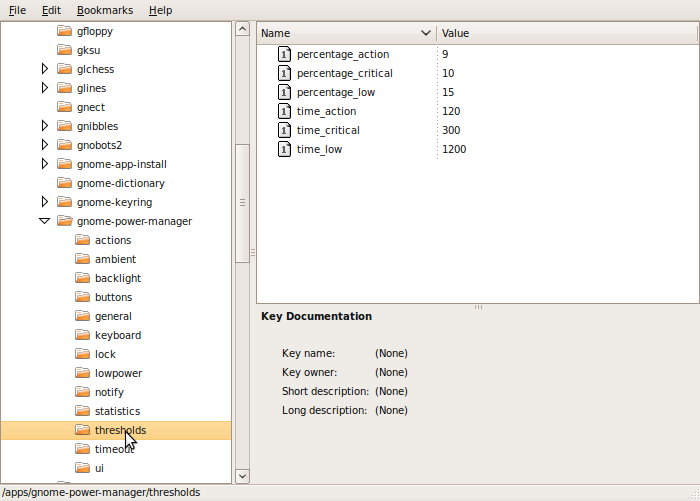
Task: Click the tree pane vertical scrollbar thumb
Action: (242, 203)
